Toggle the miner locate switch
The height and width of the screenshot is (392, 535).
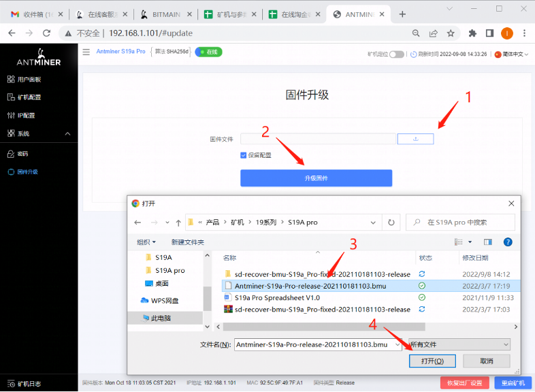coord(396,54)
